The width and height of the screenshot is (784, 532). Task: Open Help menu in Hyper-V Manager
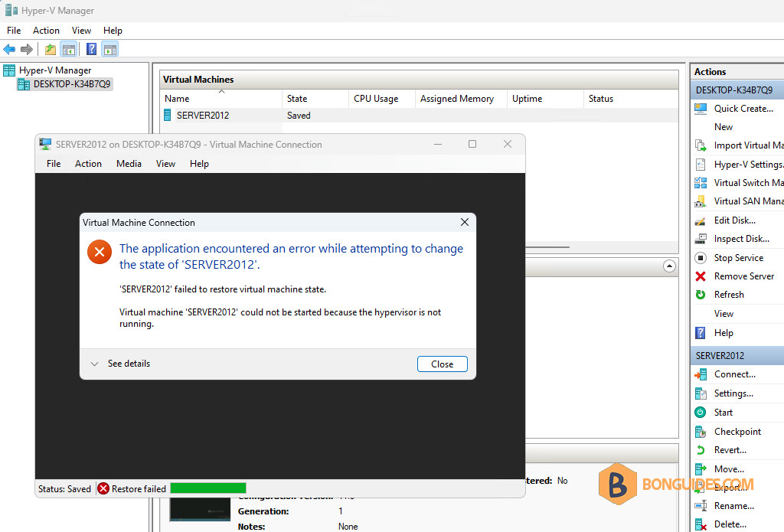[113, 31]
